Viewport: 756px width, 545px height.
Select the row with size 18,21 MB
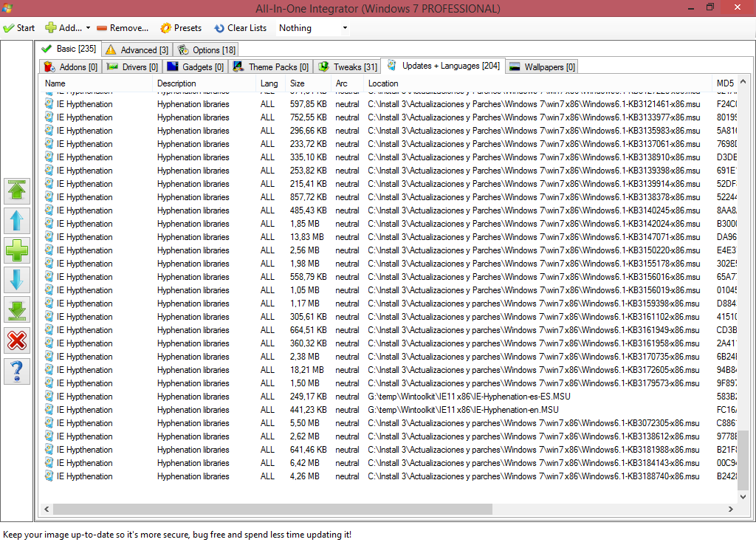[388, 370]
